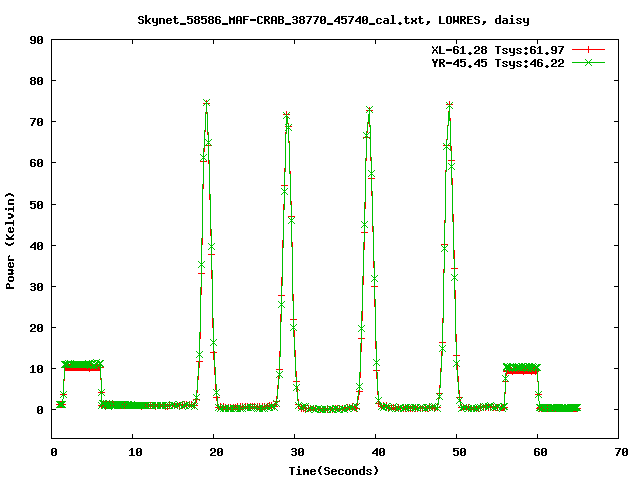Click the Time(Seconds) axis label
640x480 pixels.
334,471
